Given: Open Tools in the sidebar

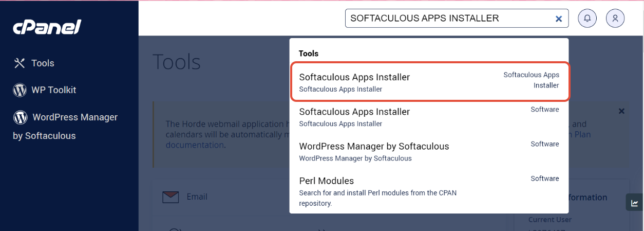Looking at the screenshot, I should point(34,63).
